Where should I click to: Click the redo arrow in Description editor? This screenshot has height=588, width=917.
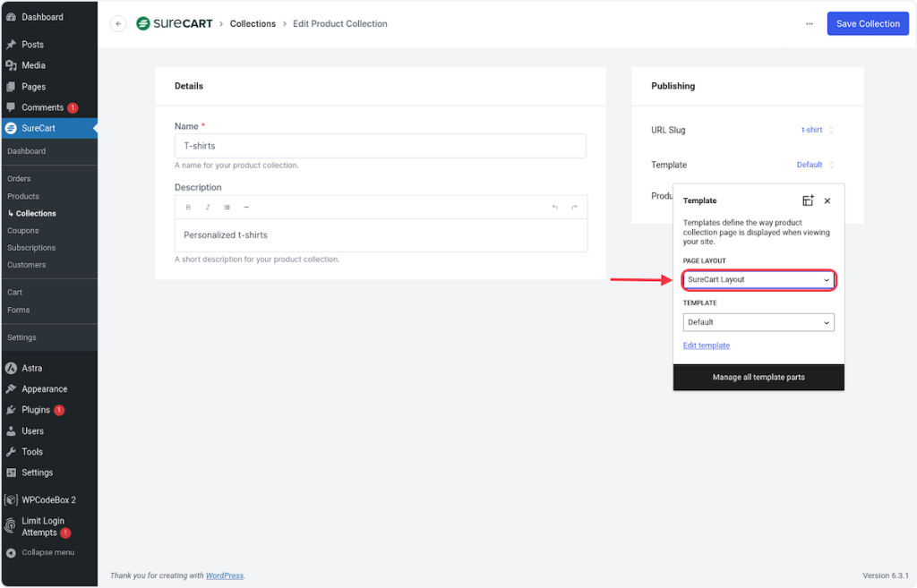pos(574,207)
